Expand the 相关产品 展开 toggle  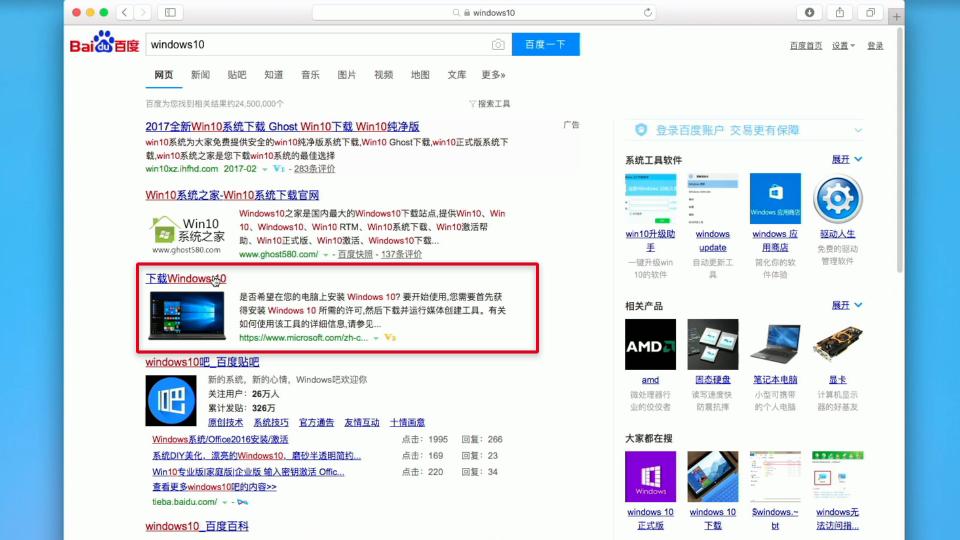tap(847, 305)
